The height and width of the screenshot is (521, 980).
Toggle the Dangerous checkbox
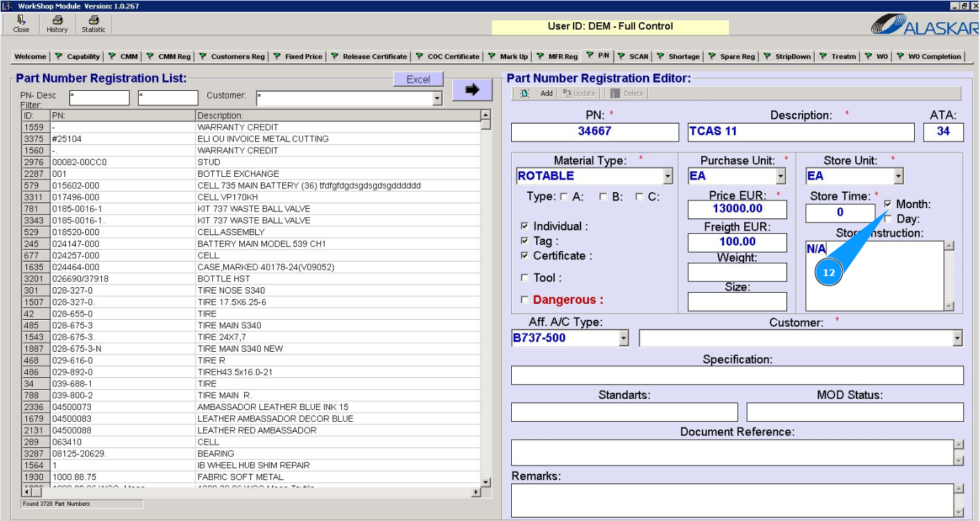(525, 300)
